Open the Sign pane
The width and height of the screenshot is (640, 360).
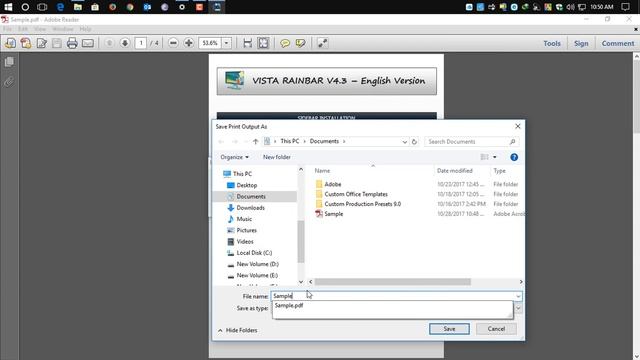click(581, 43)
